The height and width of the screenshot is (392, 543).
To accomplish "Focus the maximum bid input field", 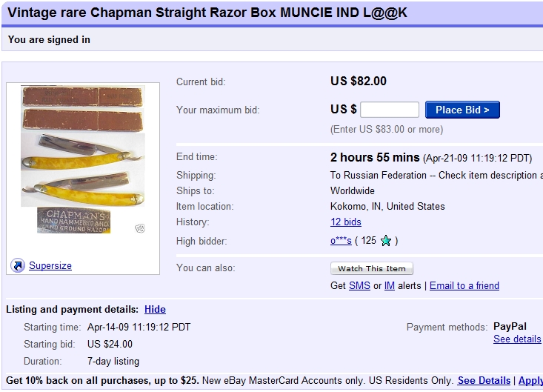I will click(390, 110).
